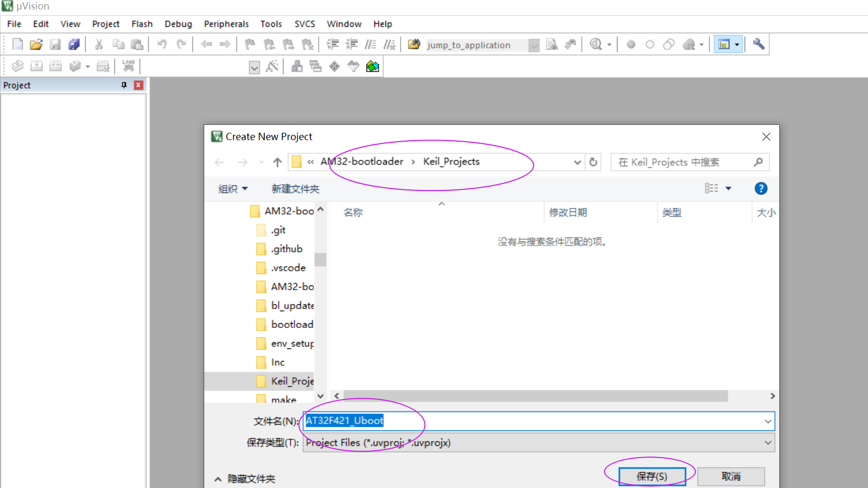
Task: Click the 文件名 input with AT32F421_Uboot
Action: coord(539,421)
